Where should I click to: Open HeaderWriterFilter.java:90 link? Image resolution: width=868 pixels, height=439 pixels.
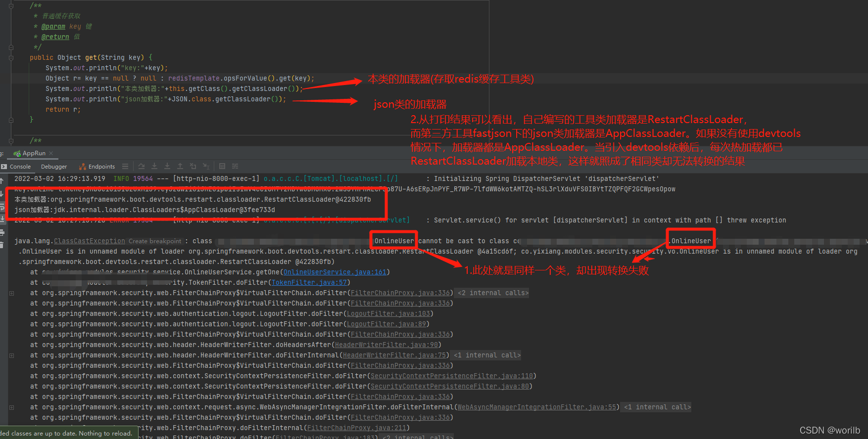click(x=386, y=345)
